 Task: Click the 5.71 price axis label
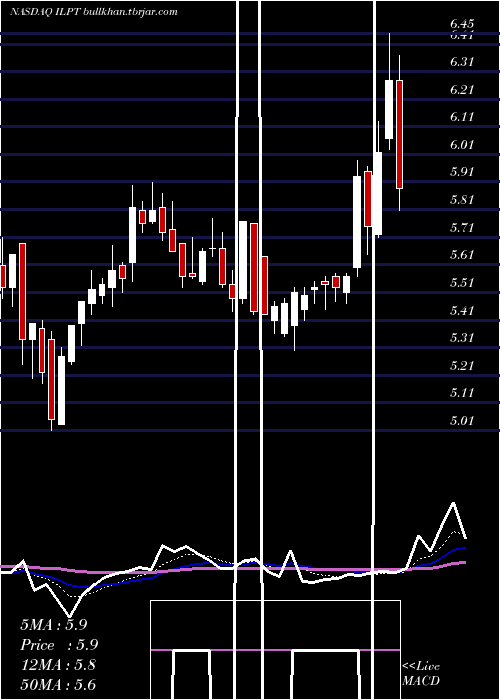pos(462,227)
